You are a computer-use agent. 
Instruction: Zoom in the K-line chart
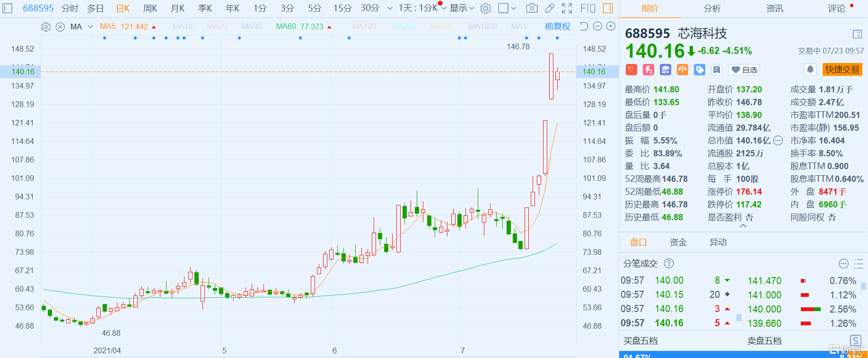coord(611,27)
